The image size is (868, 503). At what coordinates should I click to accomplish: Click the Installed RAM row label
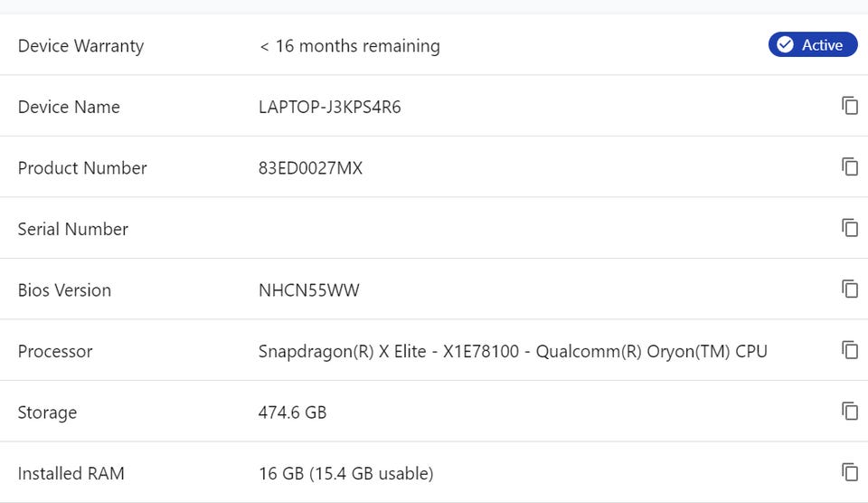71,473
